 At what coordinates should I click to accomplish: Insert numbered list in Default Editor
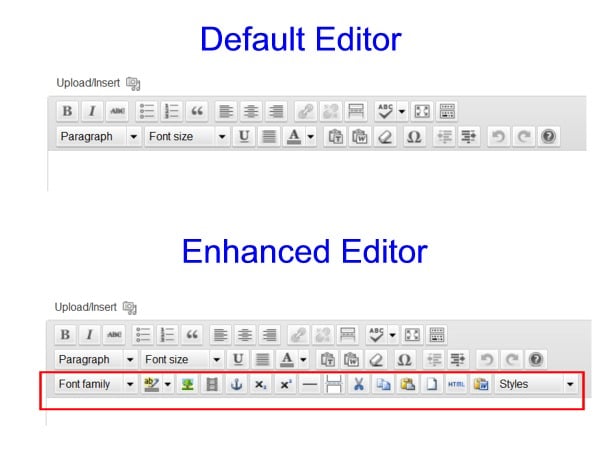[x=172, y=111]
